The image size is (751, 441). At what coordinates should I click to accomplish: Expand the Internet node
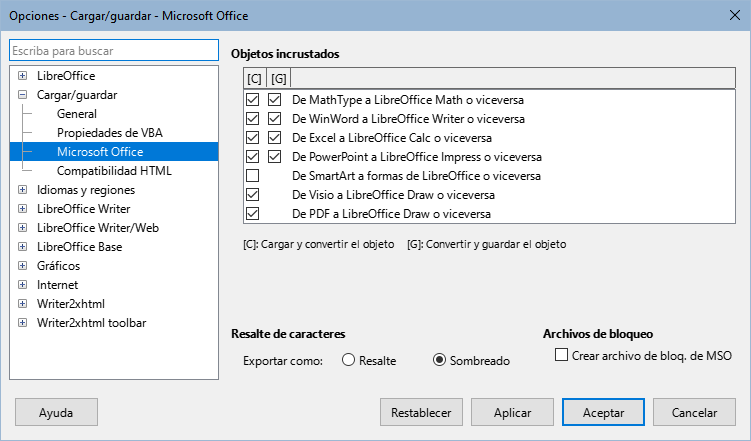(x=23, y=284)
